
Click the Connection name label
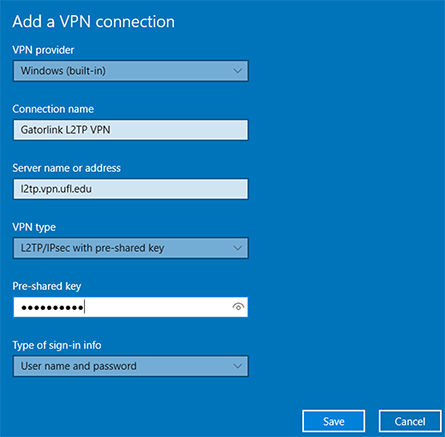(x=53, y=109)
